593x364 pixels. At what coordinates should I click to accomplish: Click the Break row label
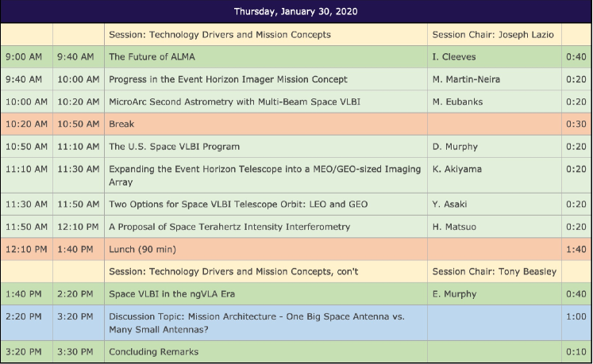point(121,124)
